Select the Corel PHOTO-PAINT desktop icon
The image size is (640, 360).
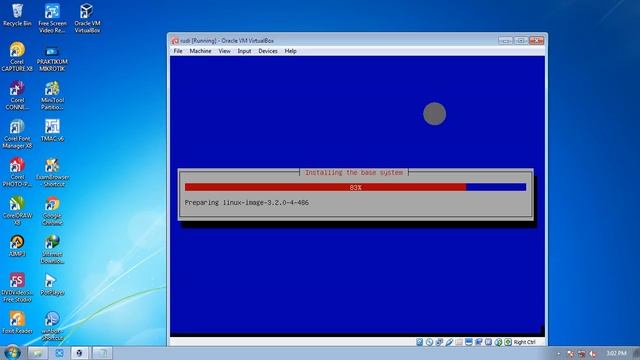click(17, 172)
